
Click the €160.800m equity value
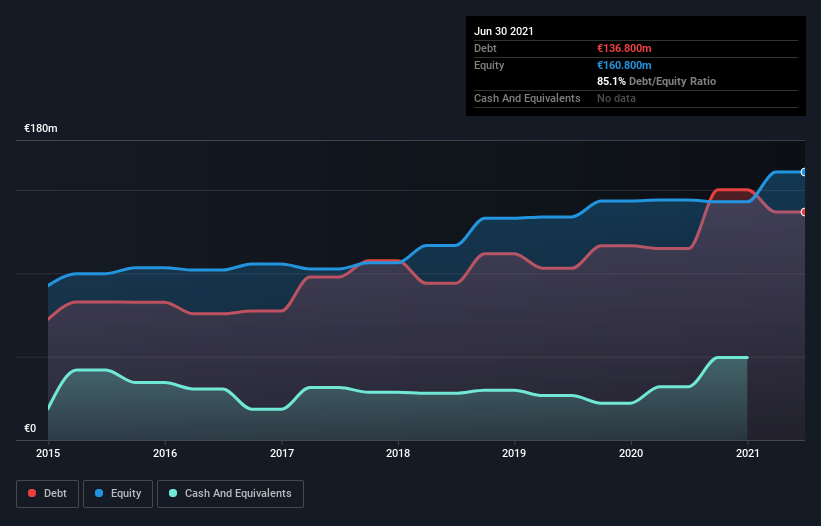pos(624,65)
